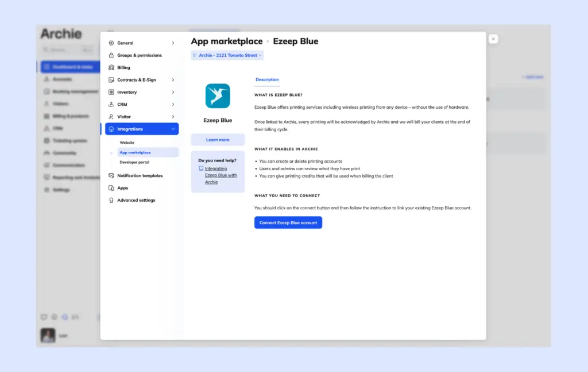Click the 'Do you need help?' heading
Screen dimensions: 588x372
217,160
